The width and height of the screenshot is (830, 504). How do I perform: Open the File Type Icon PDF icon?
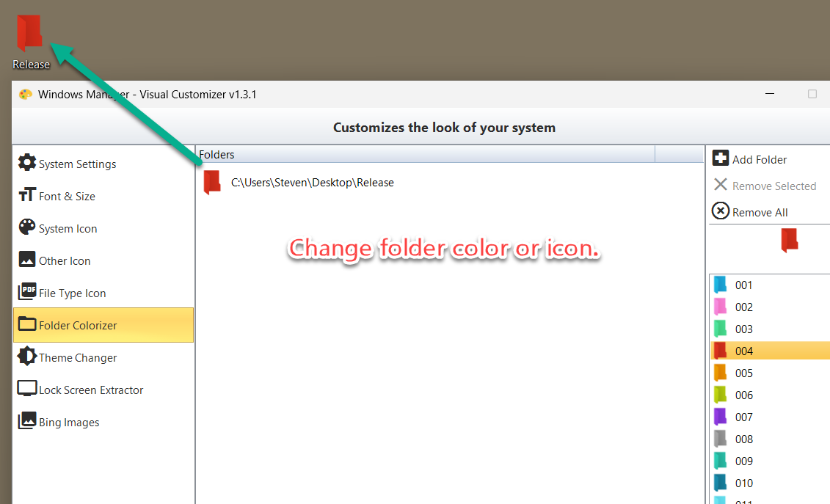click(x=27, y=292)
